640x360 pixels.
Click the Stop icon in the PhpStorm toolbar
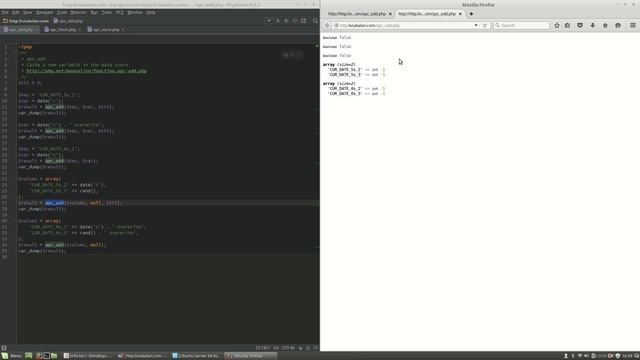pyautogui.click(x=294, y=21)
